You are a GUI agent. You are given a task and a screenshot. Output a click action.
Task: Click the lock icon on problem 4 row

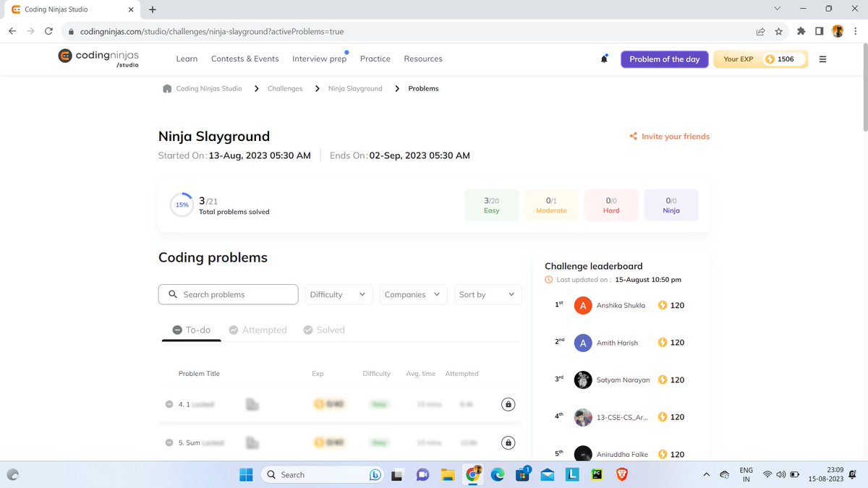tap(509, 404)
